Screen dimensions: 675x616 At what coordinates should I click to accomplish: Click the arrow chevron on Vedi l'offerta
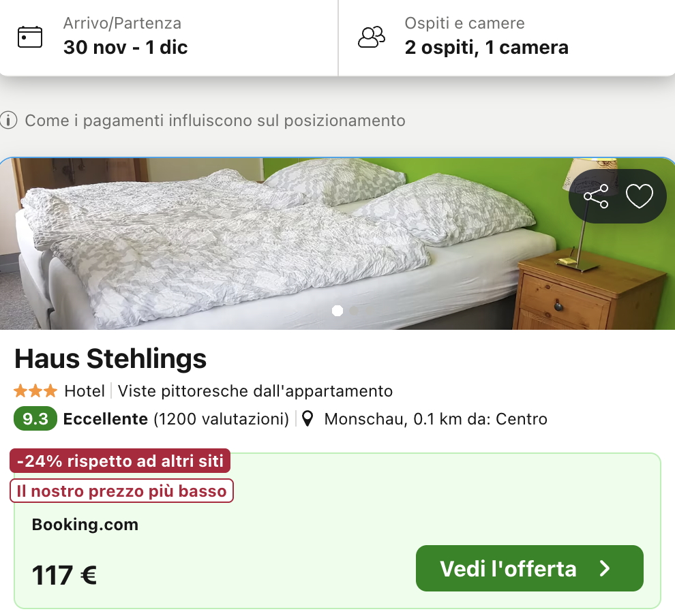(605, 569)
